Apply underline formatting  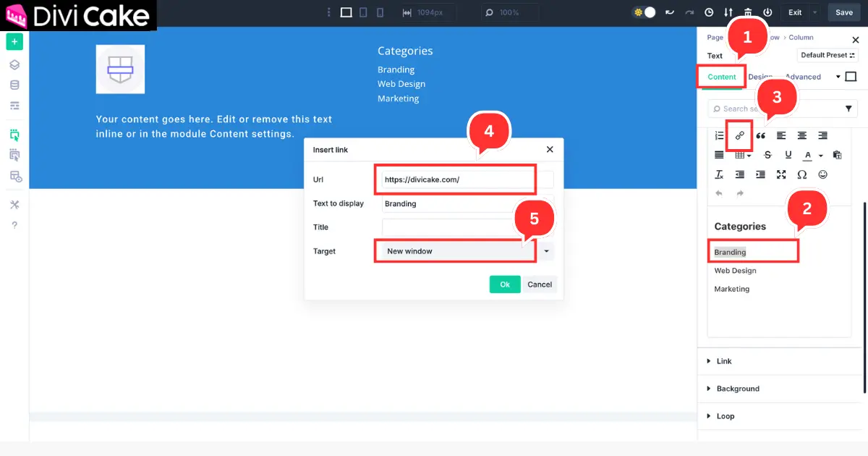click(788, 155)
